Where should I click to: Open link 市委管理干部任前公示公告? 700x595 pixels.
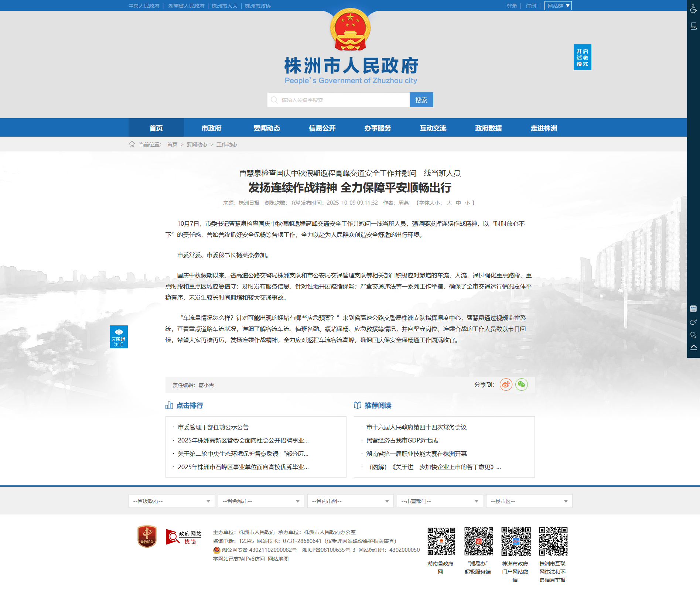213,427
